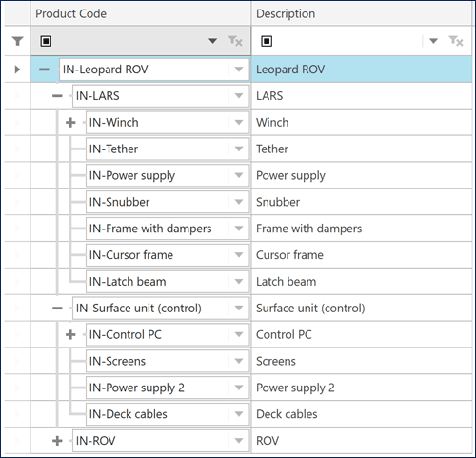The height and width of the screenshot is (458, 476).
Task: Expand the IN-Winch node
Action: 70,122
